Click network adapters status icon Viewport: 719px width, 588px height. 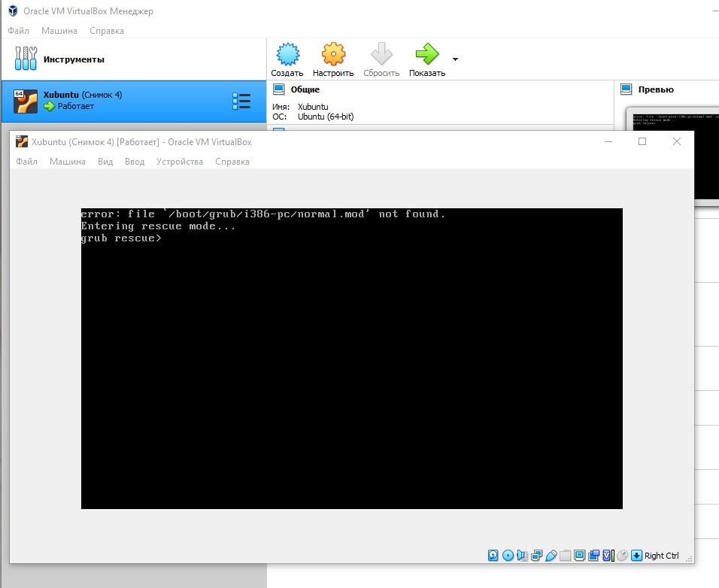536,556
